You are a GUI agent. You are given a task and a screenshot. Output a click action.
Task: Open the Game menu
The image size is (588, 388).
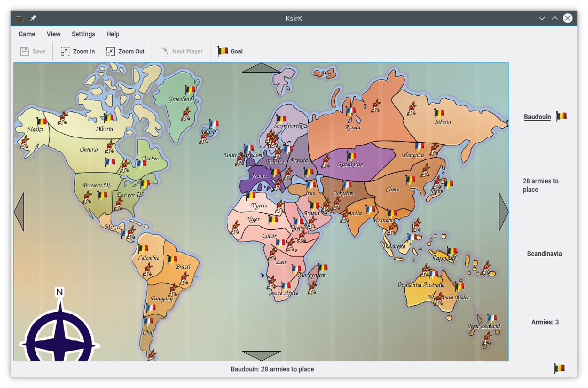[x=27, y=34]
